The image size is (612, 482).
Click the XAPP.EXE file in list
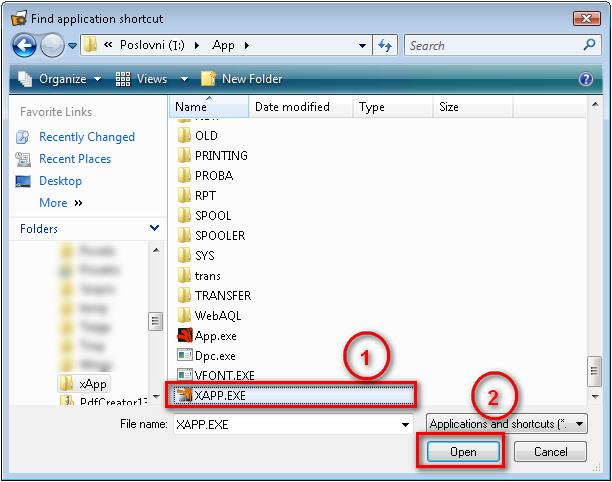[x=220, y=395]
